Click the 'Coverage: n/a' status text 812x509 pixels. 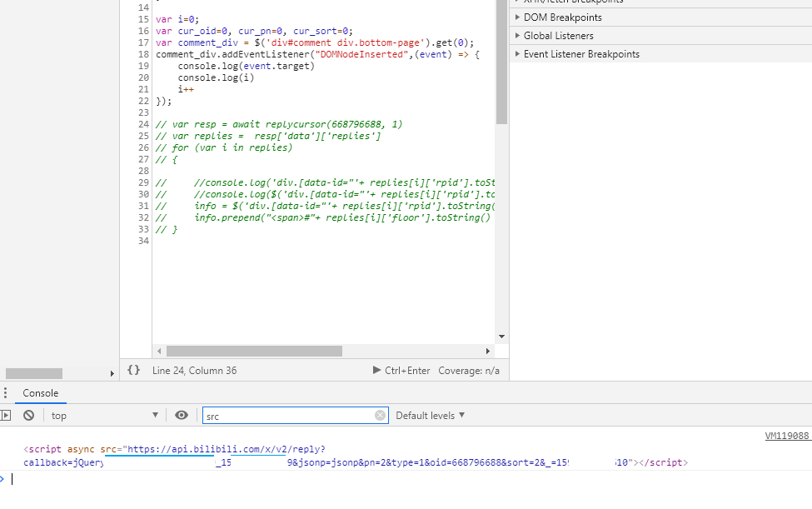click(469, 370)
